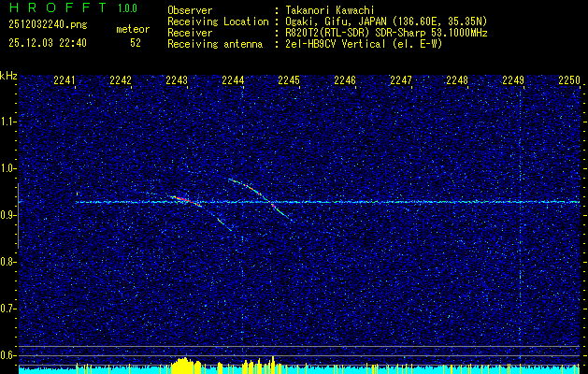Click the 0.6 kHz frequency label
This screenshot has width=588, height=374.
tap(8, 355)
